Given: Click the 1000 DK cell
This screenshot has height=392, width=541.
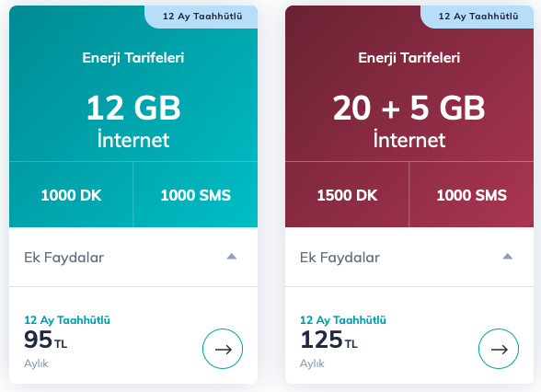Looking at the screenshot, I should pos(71,195).
